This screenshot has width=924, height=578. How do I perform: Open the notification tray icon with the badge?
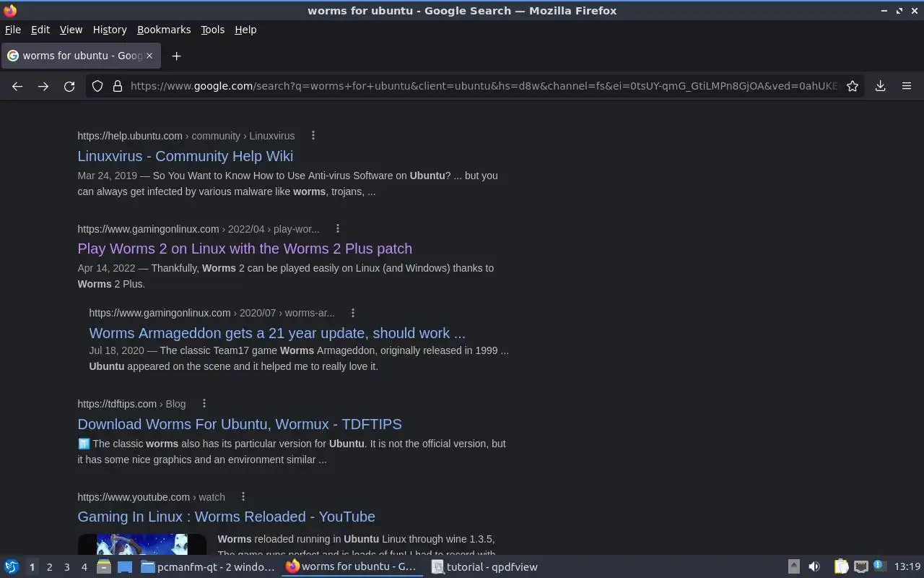[x=879, y=566]
